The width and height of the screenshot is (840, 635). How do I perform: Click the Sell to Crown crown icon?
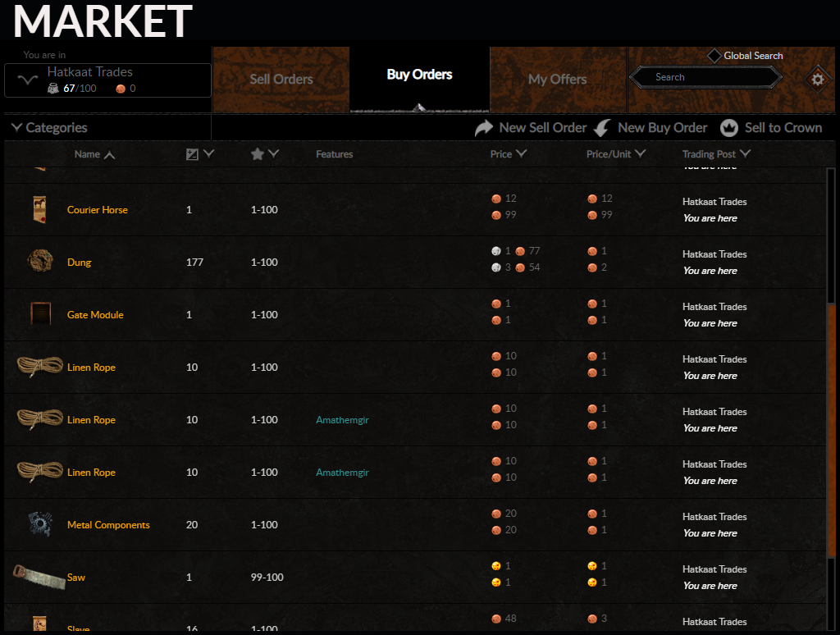click(729, 127)
